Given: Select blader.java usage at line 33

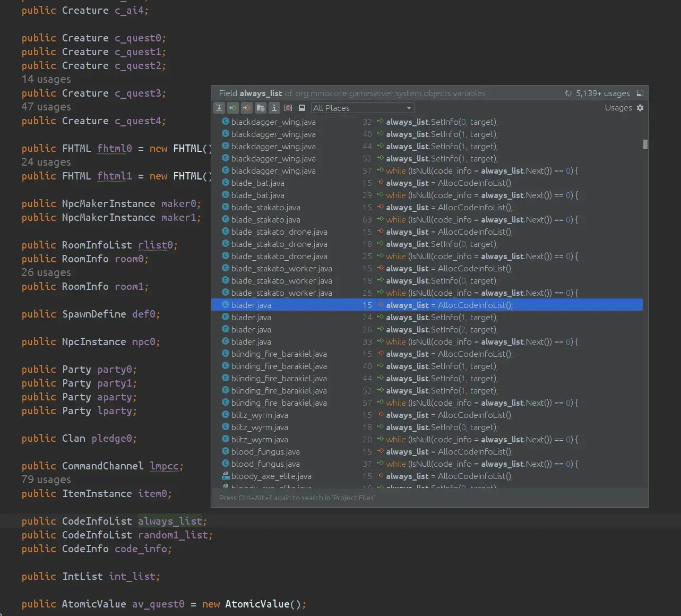Looking at the screenshot, I should coord(427,341).
